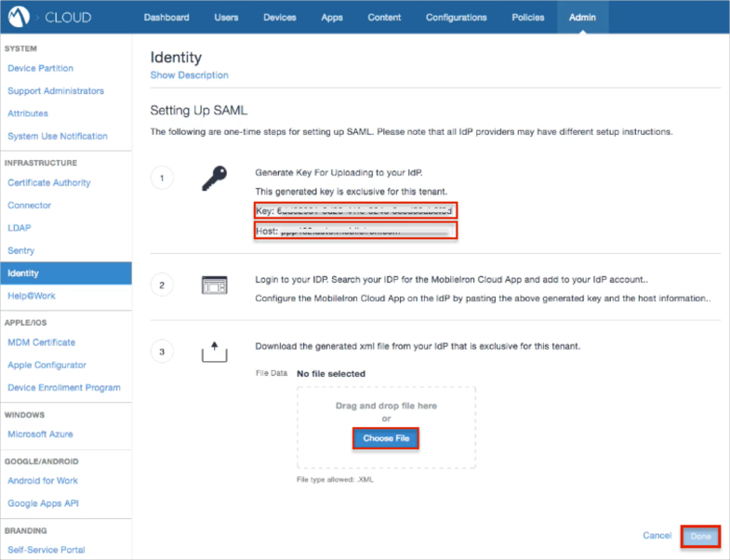Viewport: 730px width, 560px height.
Task: Click the browser window icon in step 2
Action: pos(214,285)
